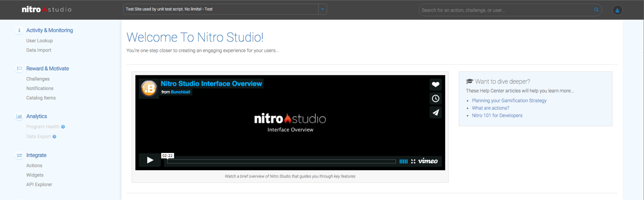Enter fullscreen on the video
The height and width of the screenshot is (200, 644).
(x=413, y=161)
